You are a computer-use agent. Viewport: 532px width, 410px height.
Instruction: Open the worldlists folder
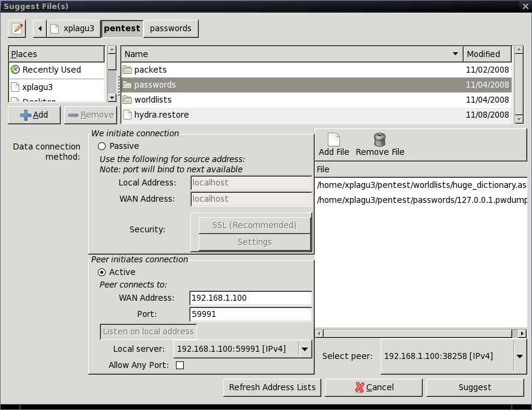tap(153, 100)
